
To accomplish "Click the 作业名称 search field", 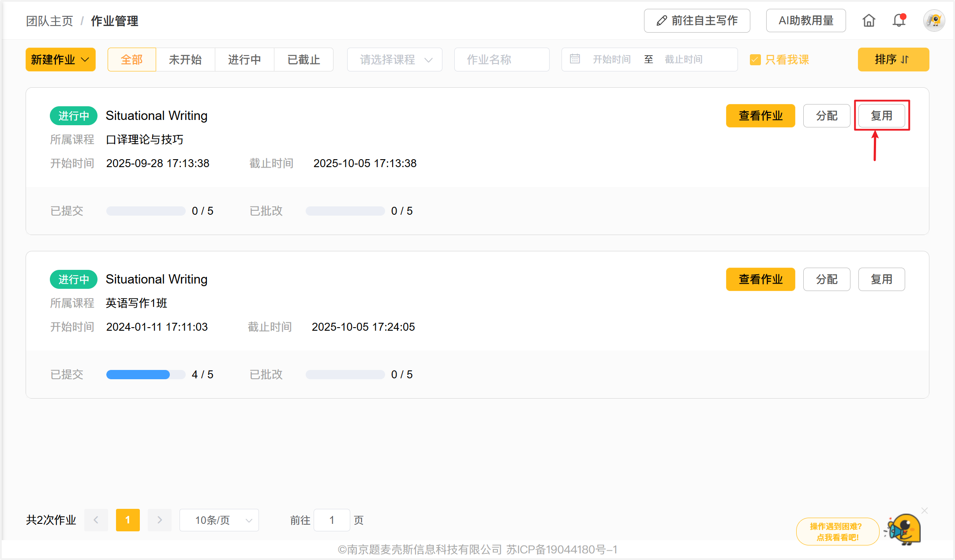I will point(502,60).
